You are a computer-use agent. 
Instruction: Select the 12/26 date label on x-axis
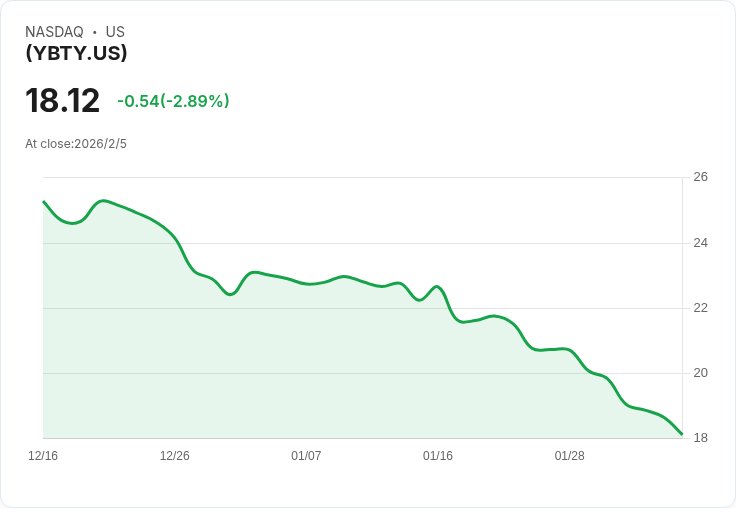(x=175, y=456)
